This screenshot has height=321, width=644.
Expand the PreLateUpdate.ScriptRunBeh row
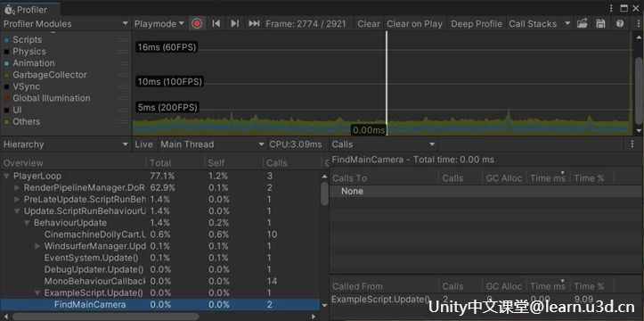tap(17, 200)
